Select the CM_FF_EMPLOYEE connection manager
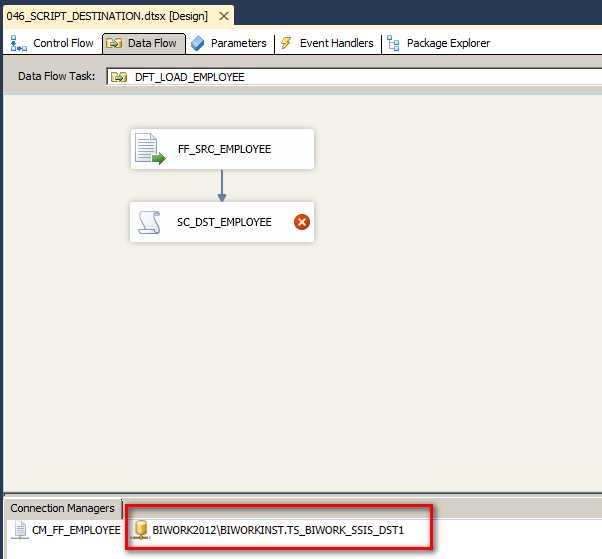The image size is (602, 559). pyautogui.click(x=66, y=530)
